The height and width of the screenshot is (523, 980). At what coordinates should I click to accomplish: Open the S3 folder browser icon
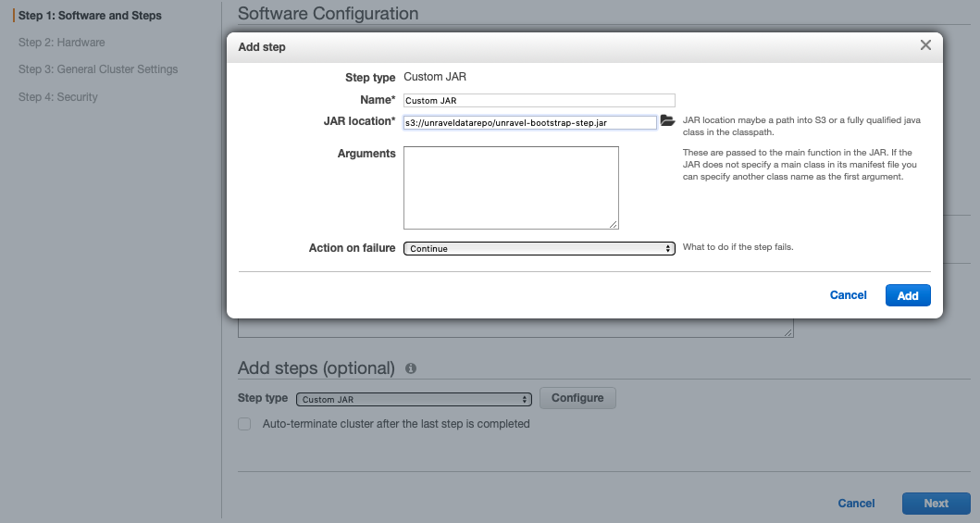point(667,120)
